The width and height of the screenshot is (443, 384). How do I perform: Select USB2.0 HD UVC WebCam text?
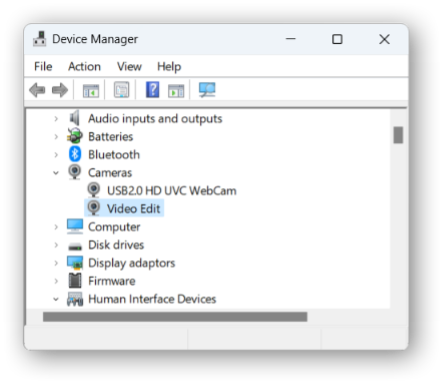point(172,191)
